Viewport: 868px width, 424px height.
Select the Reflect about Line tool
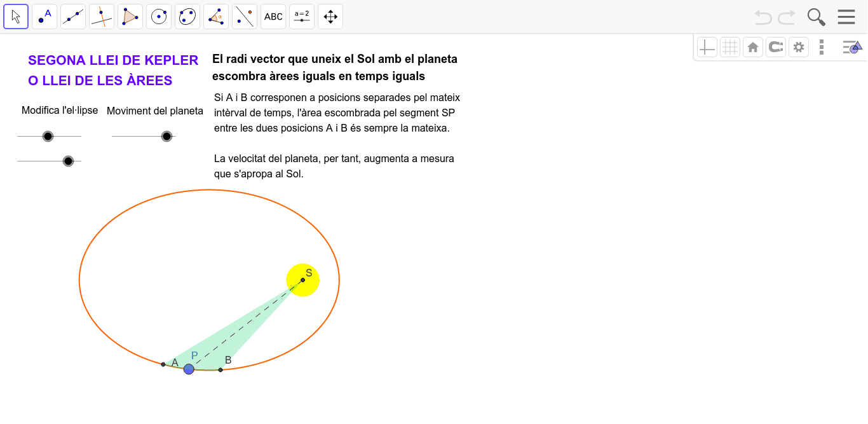[x=245, y=17]
